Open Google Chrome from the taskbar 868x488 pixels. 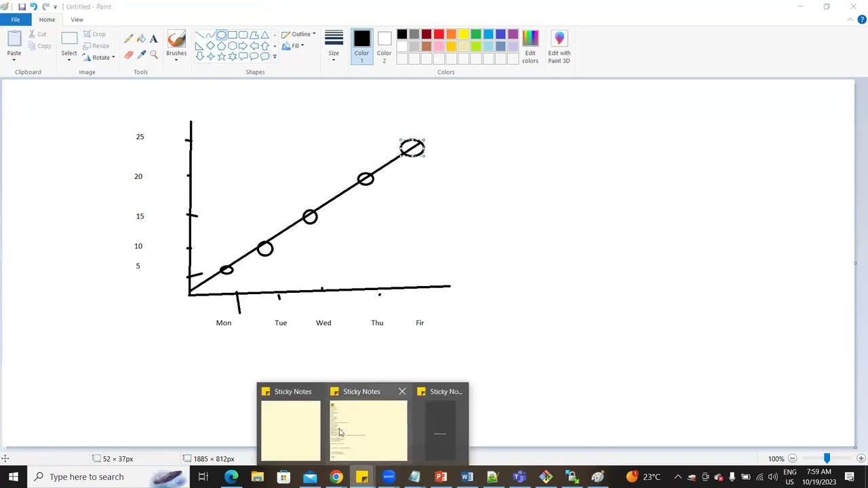point(336,477)
